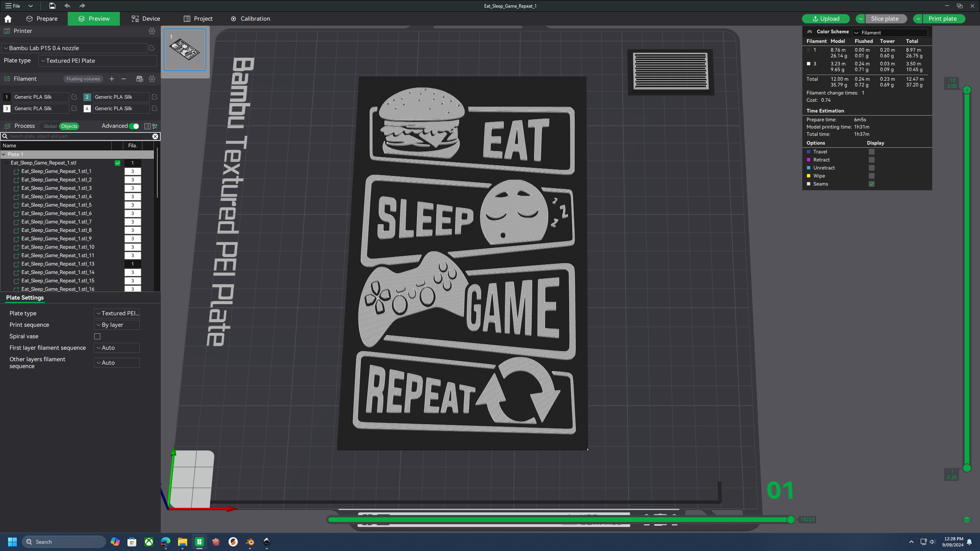Switch to the Project tab
The height and width of the screenshot is (551, 980).
click(198, 19)
